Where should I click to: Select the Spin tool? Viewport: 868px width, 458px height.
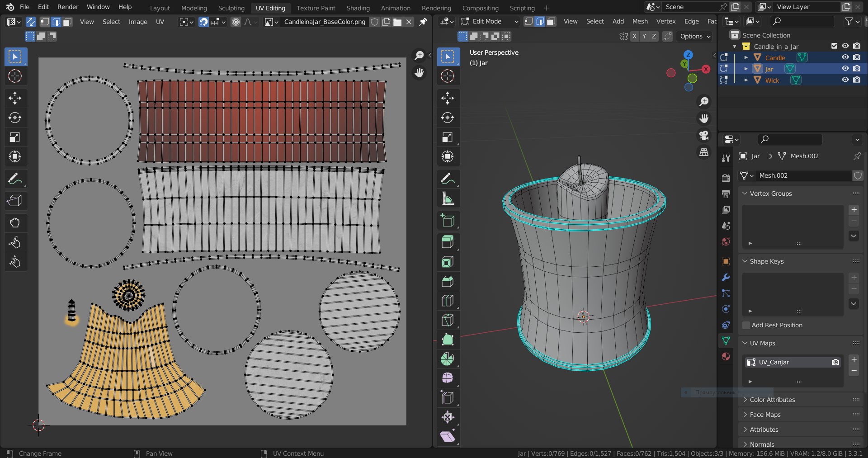[448, 359]
